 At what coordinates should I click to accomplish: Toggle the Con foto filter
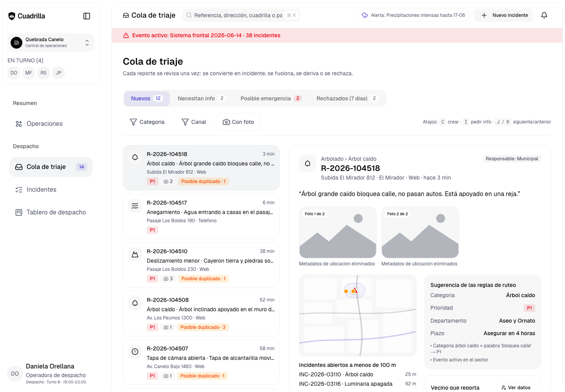(x=238, y=122)
